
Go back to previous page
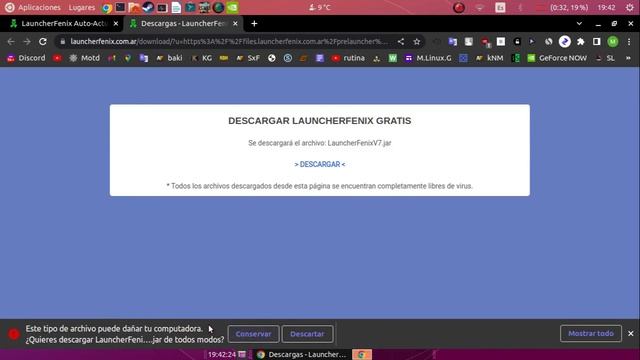pyautogui.click(x=11, y=42)
